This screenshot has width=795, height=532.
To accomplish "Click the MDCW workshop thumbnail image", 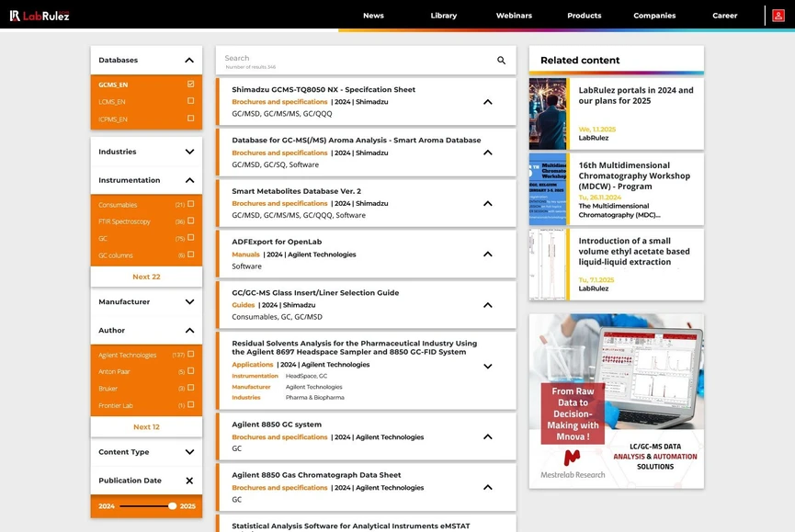I will (548, 189).
